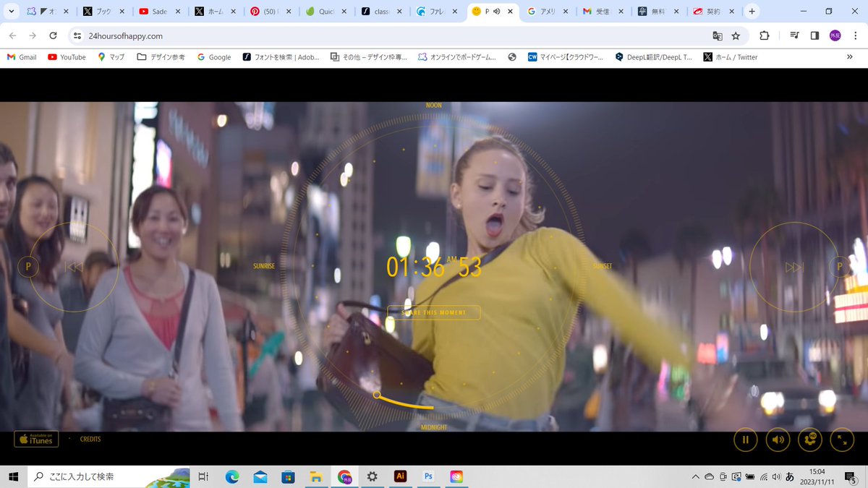Screen dimensions: 868x488
Task: Switch to the Sade YouTube tab
Action: point(159,12)
